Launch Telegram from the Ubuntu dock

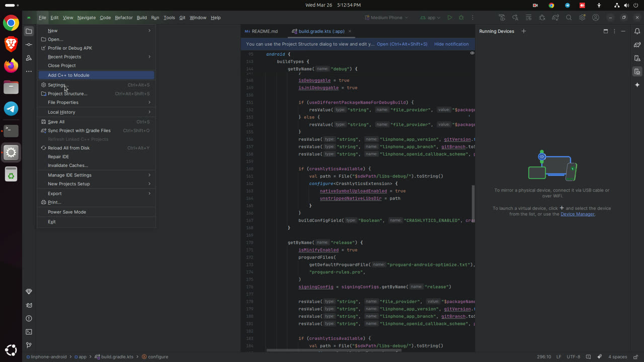[11, 109]
